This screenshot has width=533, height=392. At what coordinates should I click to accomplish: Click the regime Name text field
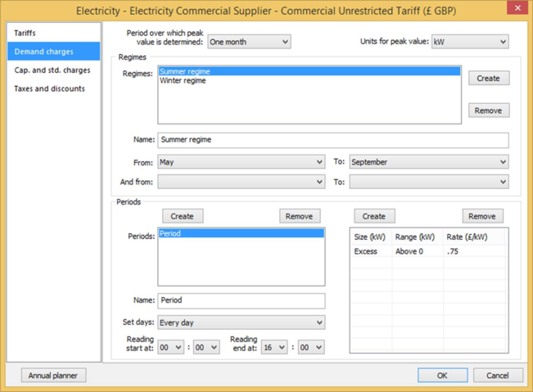[x=332, y=140]
